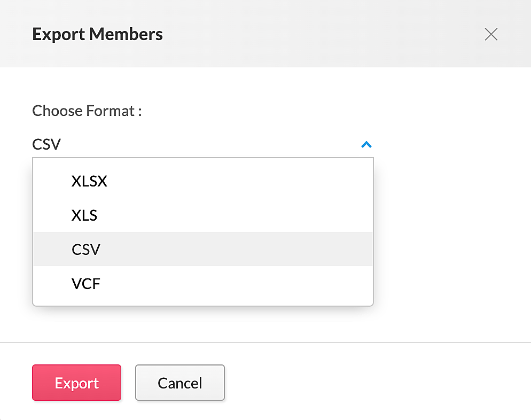Click the selected CSV value in format field
Image resolution: width=531 pixels, height=420 pixels.
[x=47, y=144]
